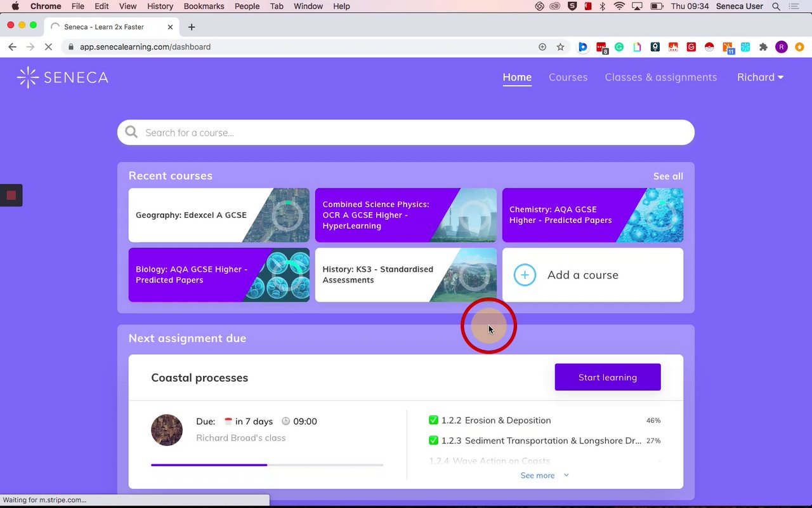Screen dimensions: 812x508
Task: Click the plus circle icon on Add a course
Action: [525, 275]
